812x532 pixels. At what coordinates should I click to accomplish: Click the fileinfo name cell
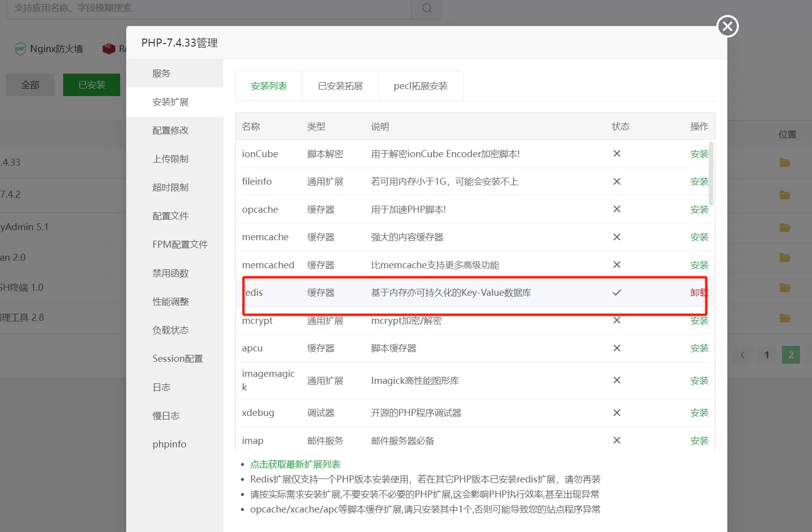257,181
